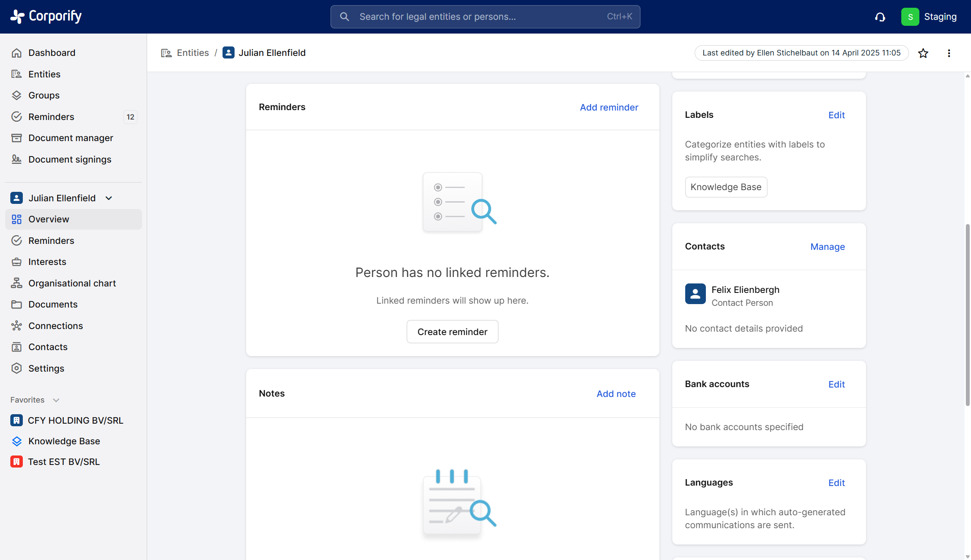Click Felix Elienbergh contact avatar
971x560 pixels.
[695, 294]
